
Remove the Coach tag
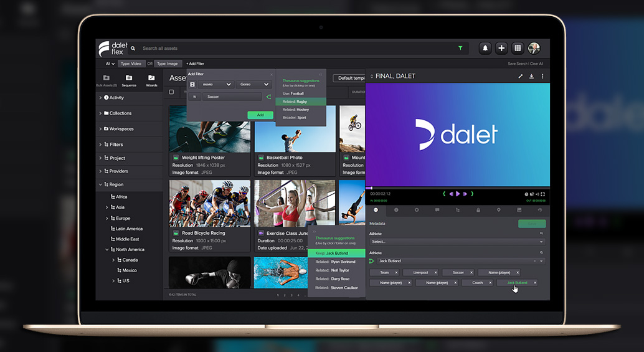pyautogui.click(x=490, y=283)
